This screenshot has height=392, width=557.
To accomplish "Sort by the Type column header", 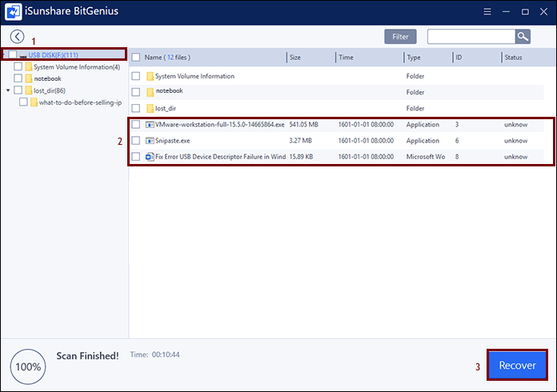I will tap(414, 57).
